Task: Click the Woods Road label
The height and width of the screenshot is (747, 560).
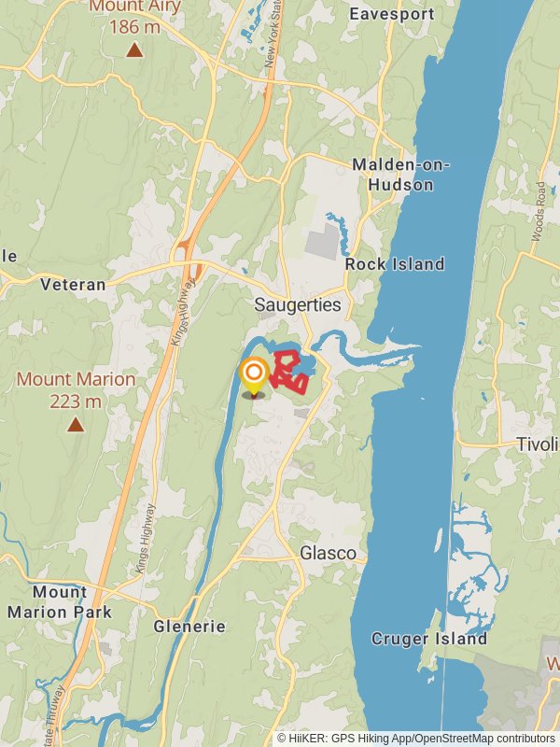Action: pyautogui.click(x=539, y=212)
